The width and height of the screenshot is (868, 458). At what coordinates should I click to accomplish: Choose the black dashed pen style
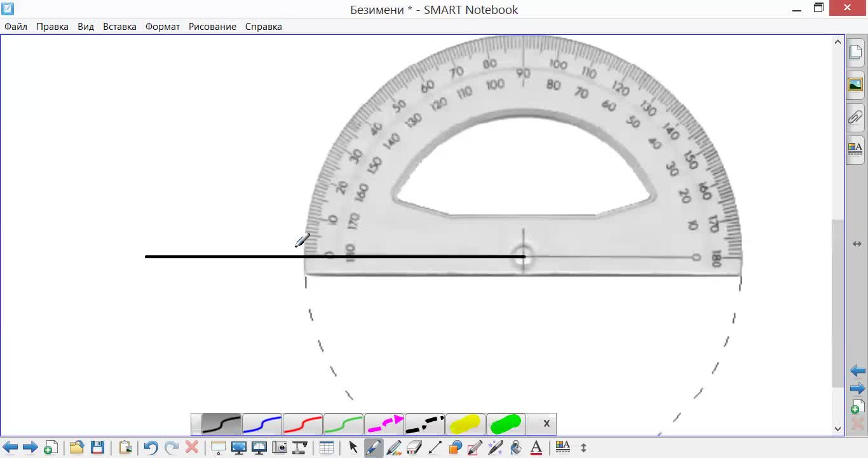[424, 424]
